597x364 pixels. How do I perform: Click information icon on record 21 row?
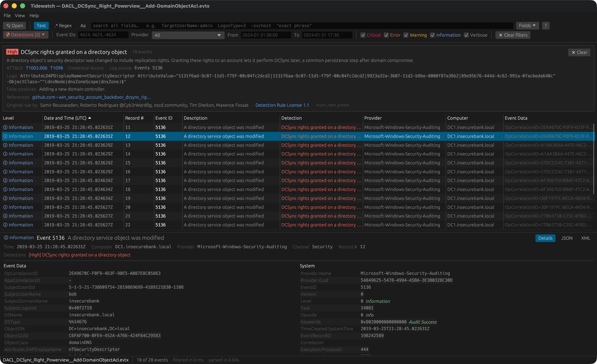(5, 216)
